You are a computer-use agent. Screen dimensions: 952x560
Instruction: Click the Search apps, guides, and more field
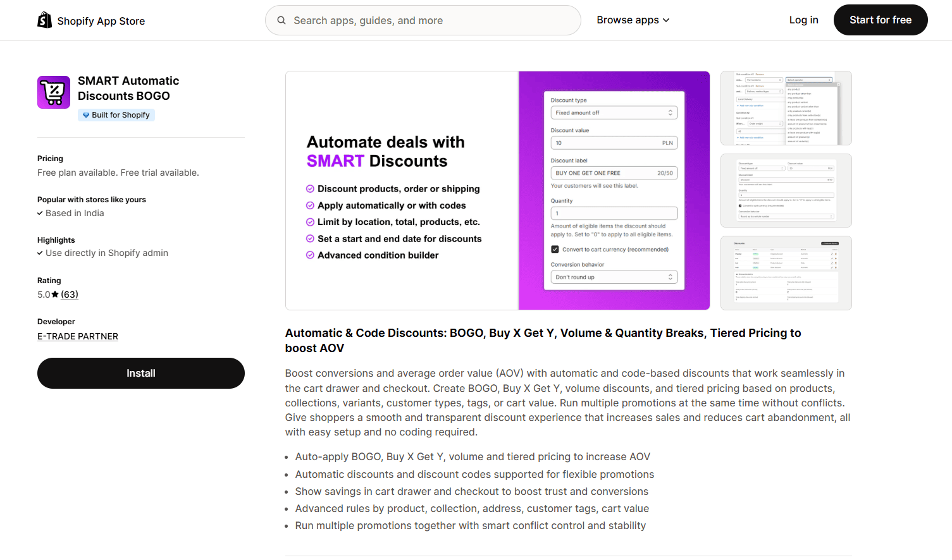pyautogui.click(x=423, y=20)
